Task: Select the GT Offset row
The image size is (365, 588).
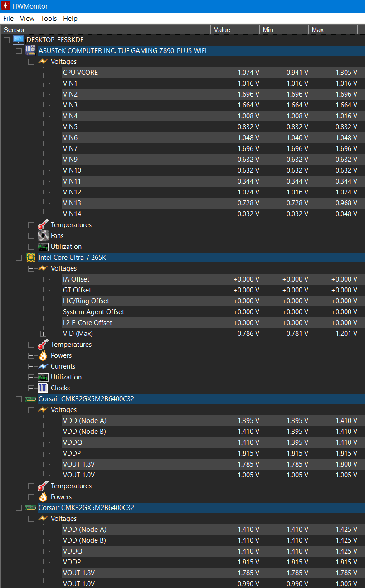Action: tap(213, 290)
